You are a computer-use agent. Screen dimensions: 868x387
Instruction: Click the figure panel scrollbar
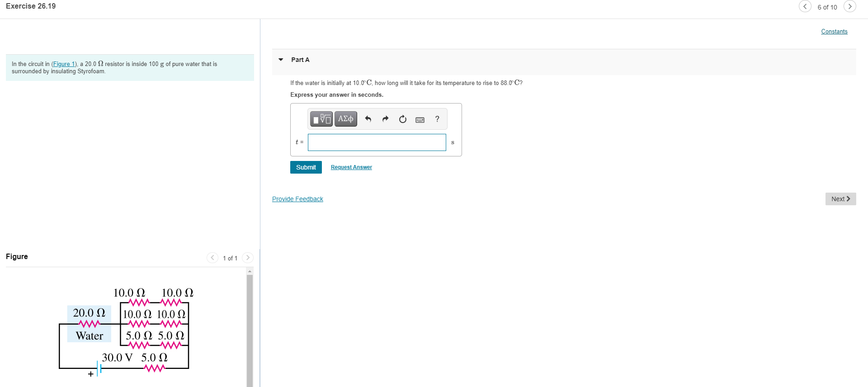[x=250, y=330]
